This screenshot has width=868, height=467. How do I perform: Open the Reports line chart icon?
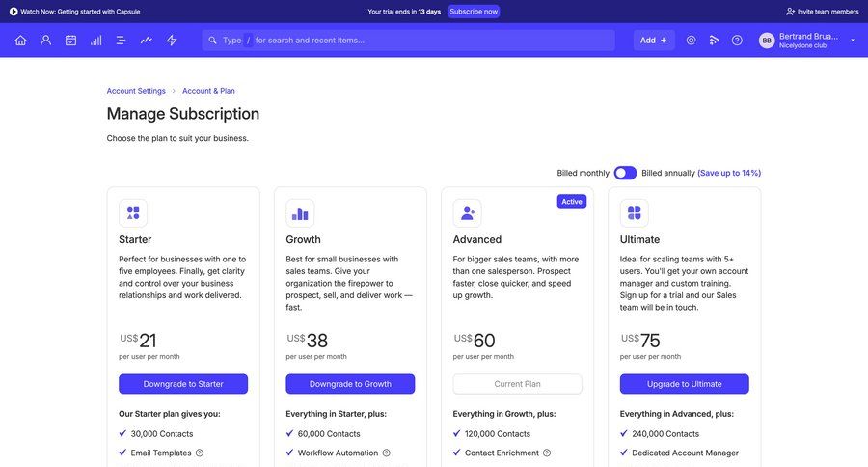[147, 41]
